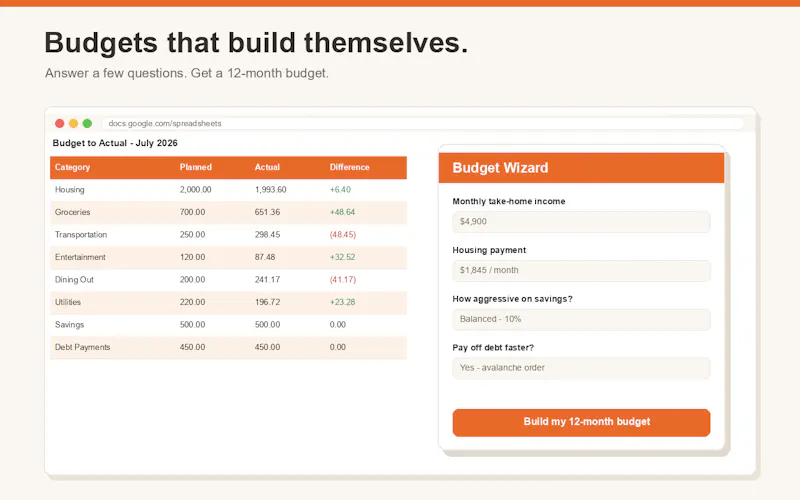Viewport: 800px width, 500px height.
Task: Click the docs.google.com/spreadsheets address bar
Action: point(422,123)
